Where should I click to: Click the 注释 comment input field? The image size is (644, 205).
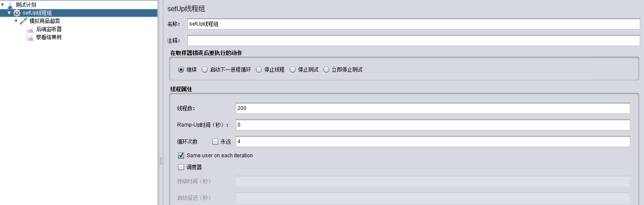[413, 40]
